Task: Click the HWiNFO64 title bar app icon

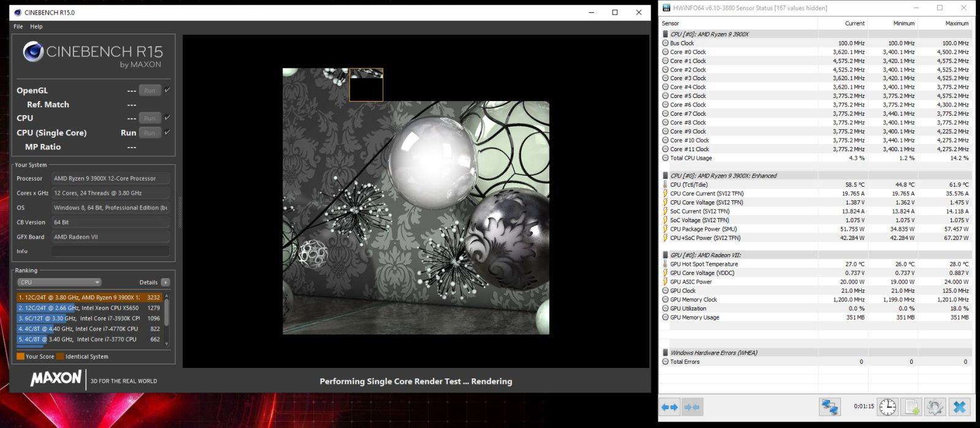Action: click(x=666, y=8)
